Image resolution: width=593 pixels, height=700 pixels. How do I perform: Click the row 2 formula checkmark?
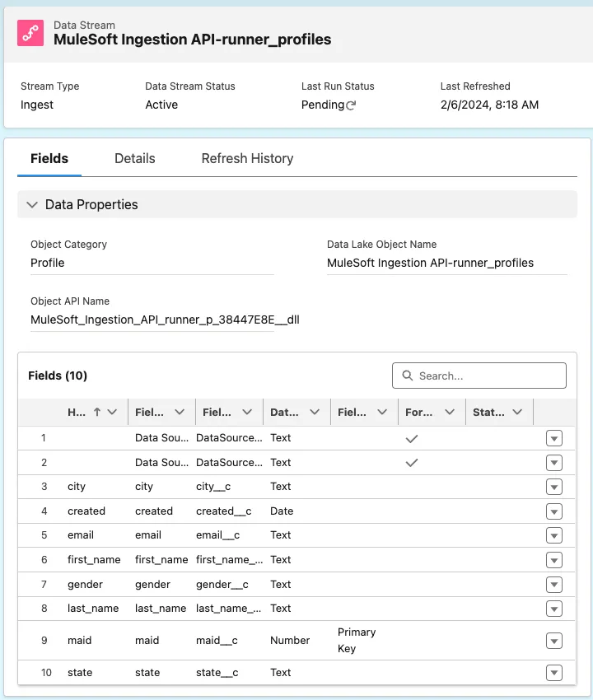(x=412, y=463)
